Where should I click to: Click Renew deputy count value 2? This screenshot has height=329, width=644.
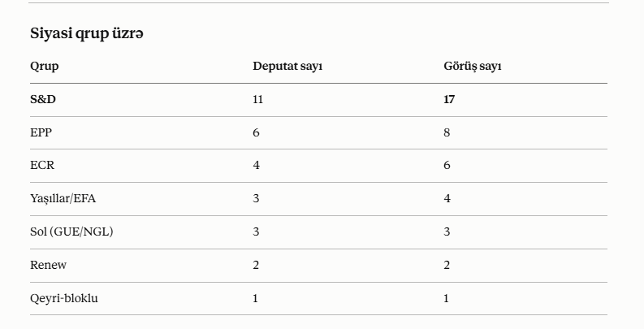click(256, 265)
